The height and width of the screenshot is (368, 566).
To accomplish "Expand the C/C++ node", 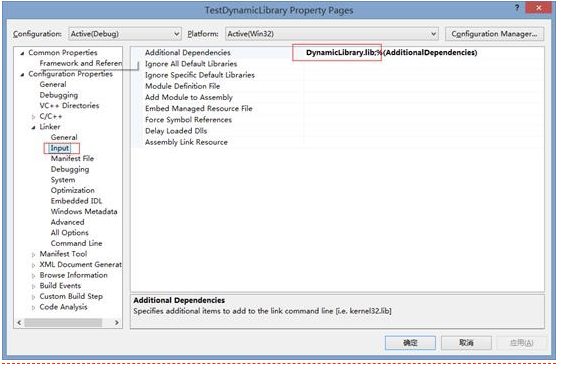I will point(34,117).
